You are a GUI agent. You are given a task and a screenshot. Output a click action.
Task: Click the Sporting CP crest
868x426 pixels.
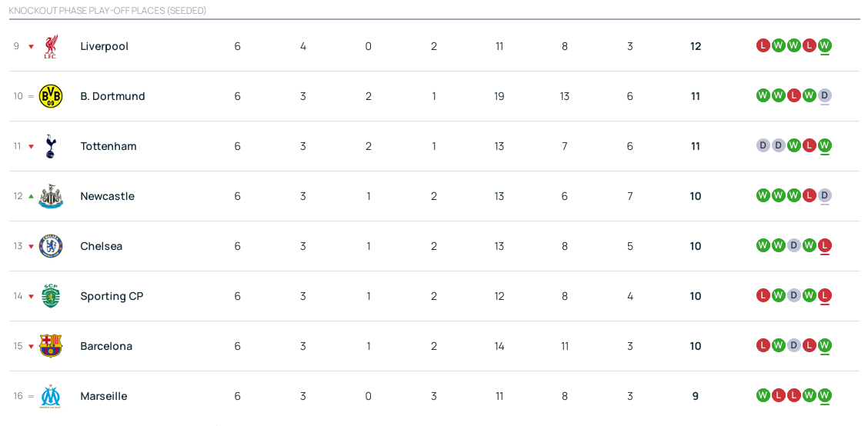tap(51, 296)
